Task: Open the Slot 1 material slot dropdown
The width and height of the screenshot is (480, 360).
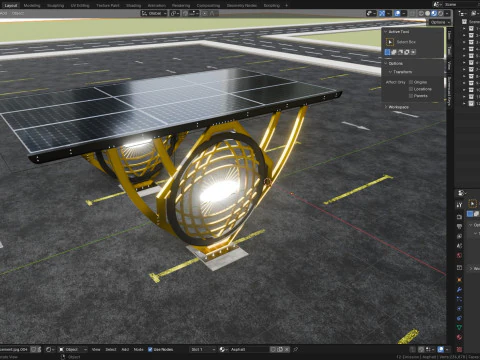Action: [x=203, y=349]
